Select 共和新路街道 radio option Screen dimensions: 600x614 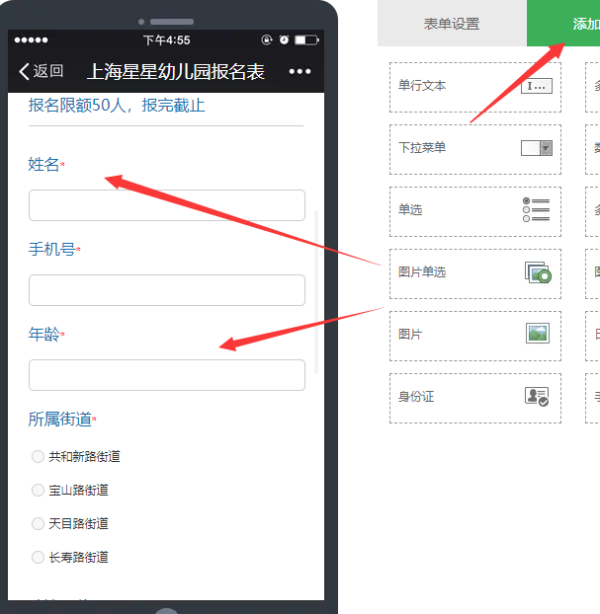[x=38, y=457]
